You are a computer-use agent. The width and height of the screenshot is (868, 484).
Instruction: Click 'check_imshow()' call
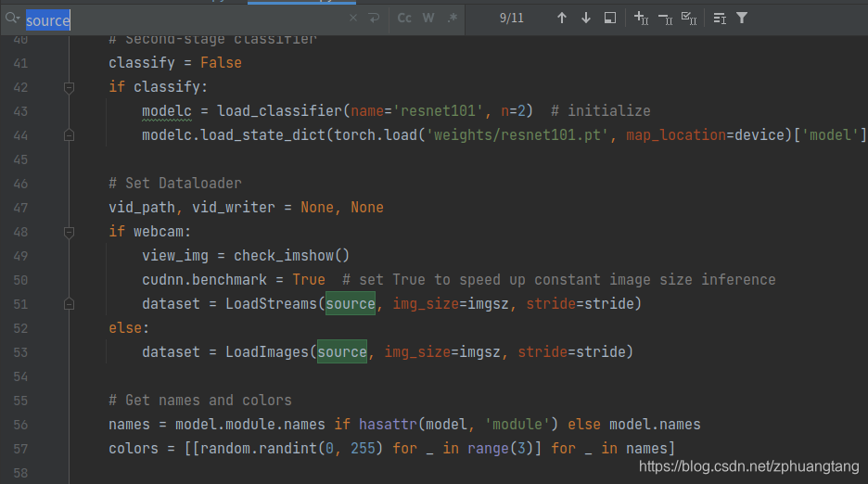[292, 255]
